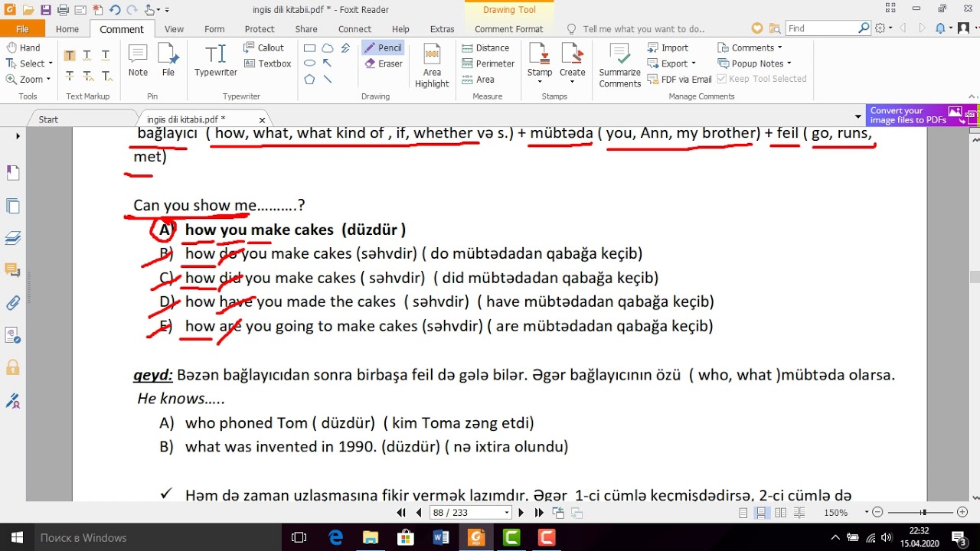Go to the last page
Viewport: 980px width, 551px height.
539,513
